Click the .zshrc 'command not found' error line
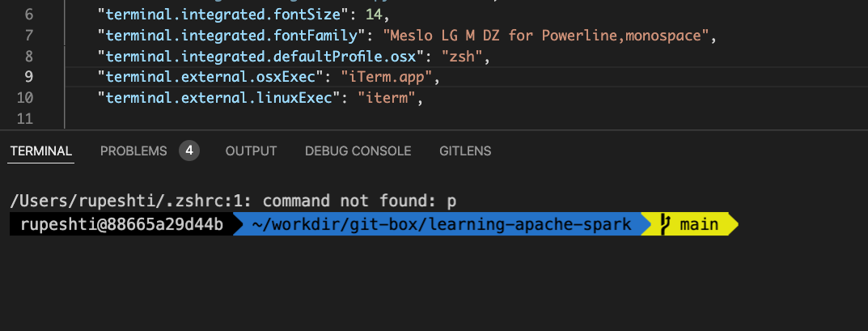This screenshot has height=331, width=868. 239,200
